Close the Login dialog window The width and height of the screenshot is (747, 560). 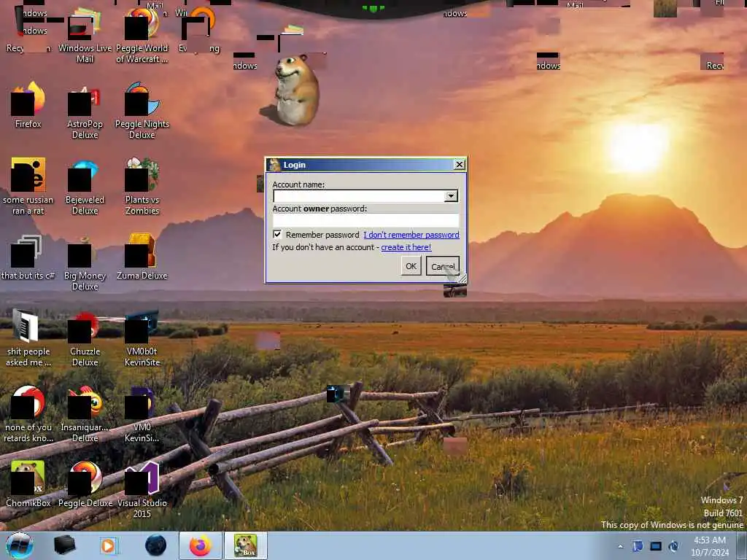coord(460,165)
